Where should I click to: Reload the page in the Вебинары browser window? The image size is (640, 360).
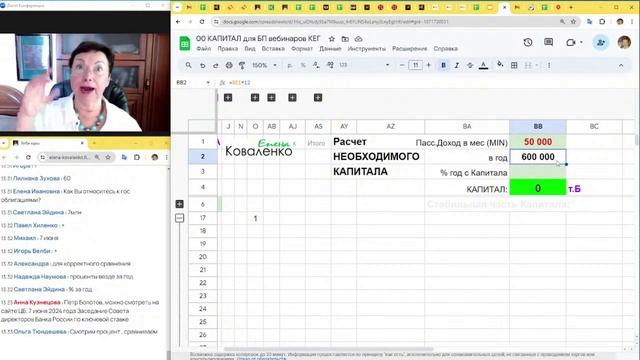28,157
